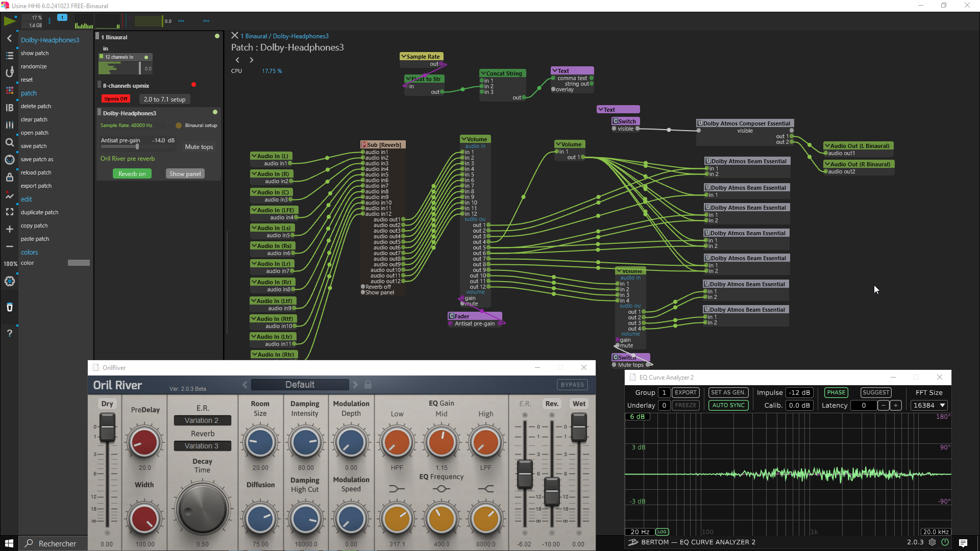Screen dimensions: 980x551
Task: Open the IB browser sidebar icon
Action: pos(9,108)
